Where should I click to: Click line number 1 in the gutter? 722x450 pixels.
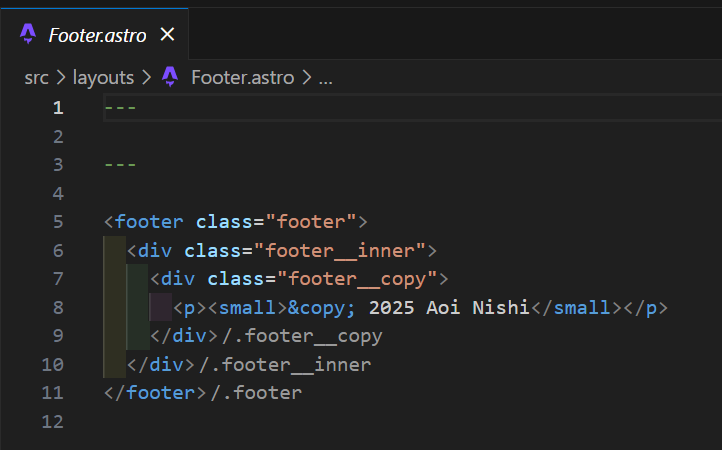pyautogui.click(x=57, y=107)
